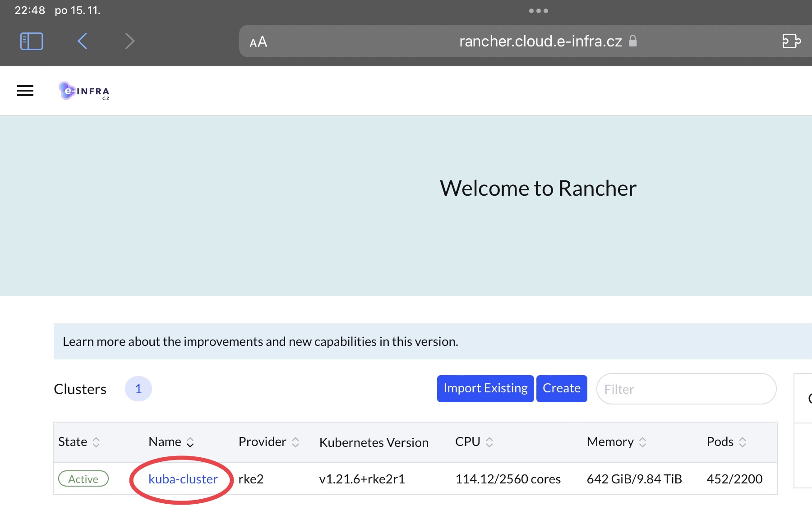Tap the 22:48 status bar clock

click(30, 10)
